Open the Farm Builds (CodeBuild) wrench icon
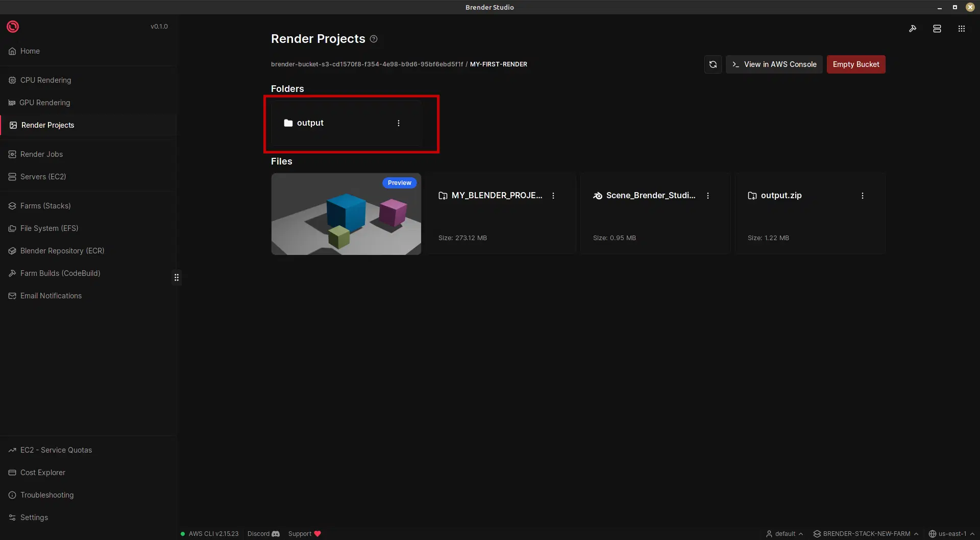This screenshot has height=540, width=980. (x=12, y=273)
